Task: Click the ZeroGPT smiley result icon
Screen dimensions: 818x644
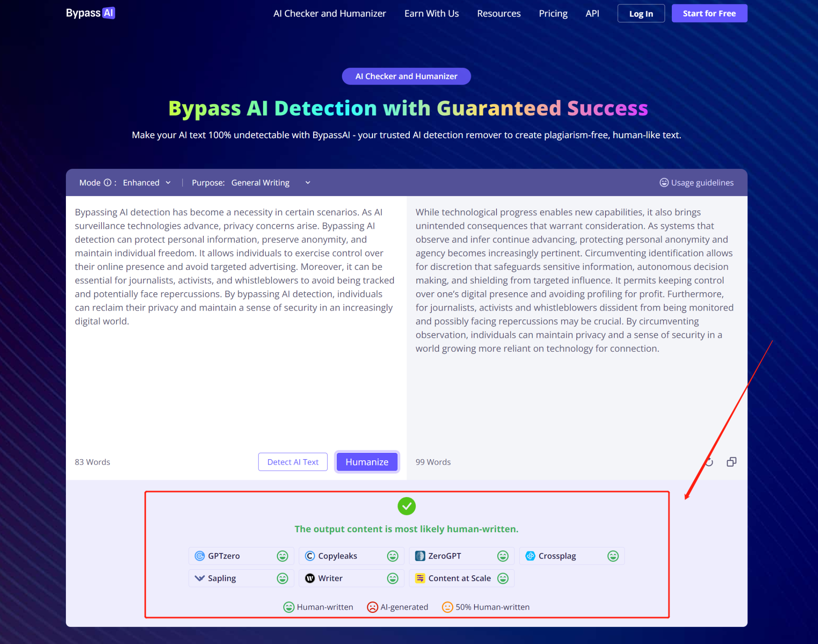Action: point(503,556)
